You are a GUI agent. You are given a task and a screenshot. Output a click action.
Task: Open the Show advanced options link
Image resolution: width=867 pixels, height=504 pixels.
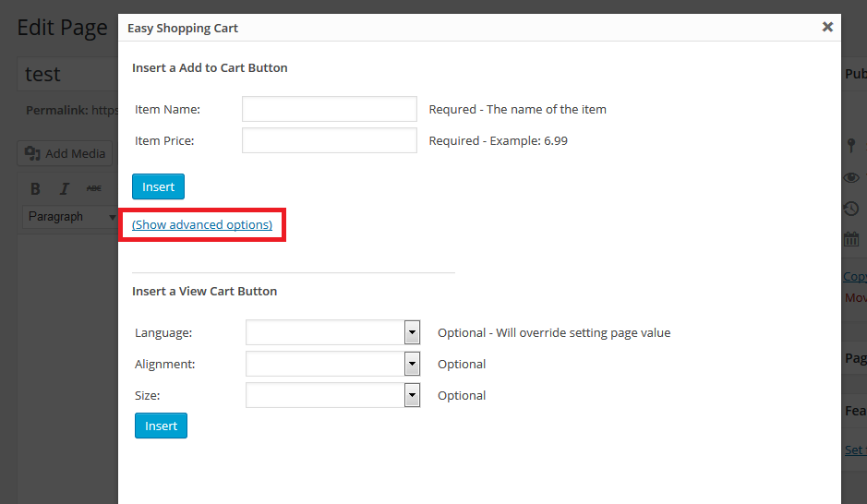[x=202, y=224]
